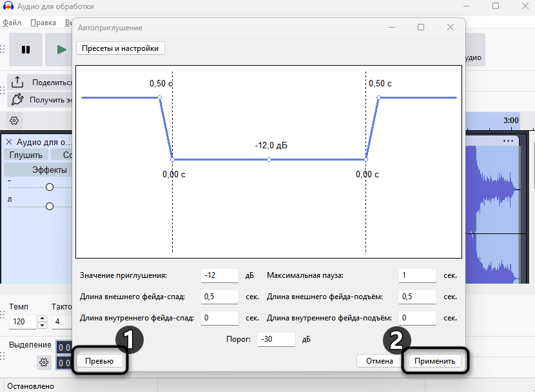Click the Audacity app logo icon
Viewport: 535px width, 392px height.
[8, 6]
